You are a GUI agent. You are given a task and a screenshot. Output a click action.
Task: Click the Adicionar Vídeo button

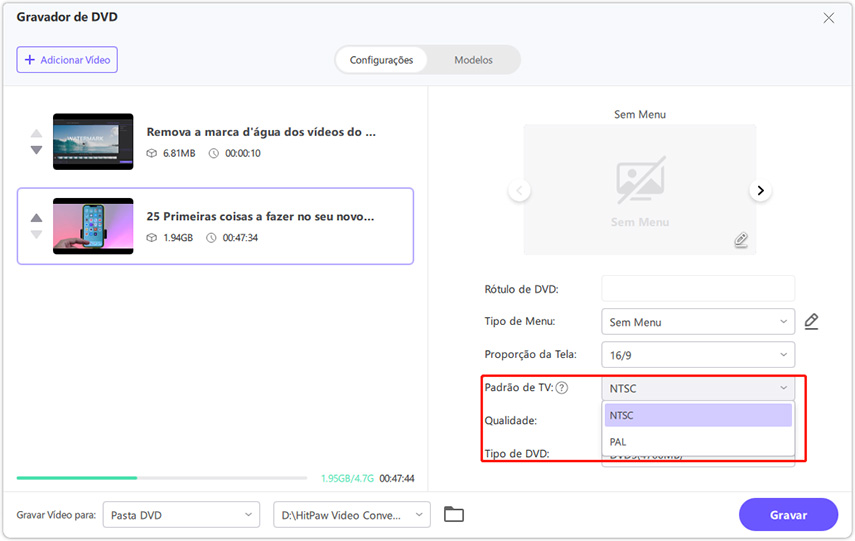coord(67,60)
